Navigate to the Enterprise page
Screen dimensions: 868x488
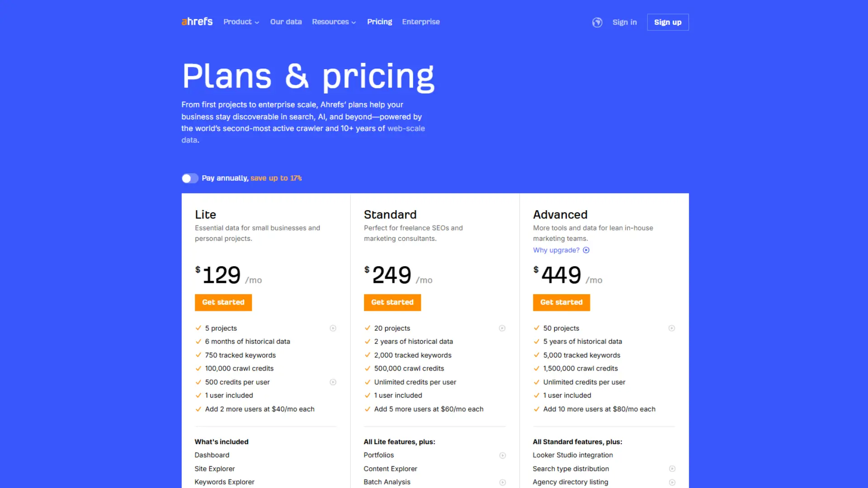click(421, 22)
